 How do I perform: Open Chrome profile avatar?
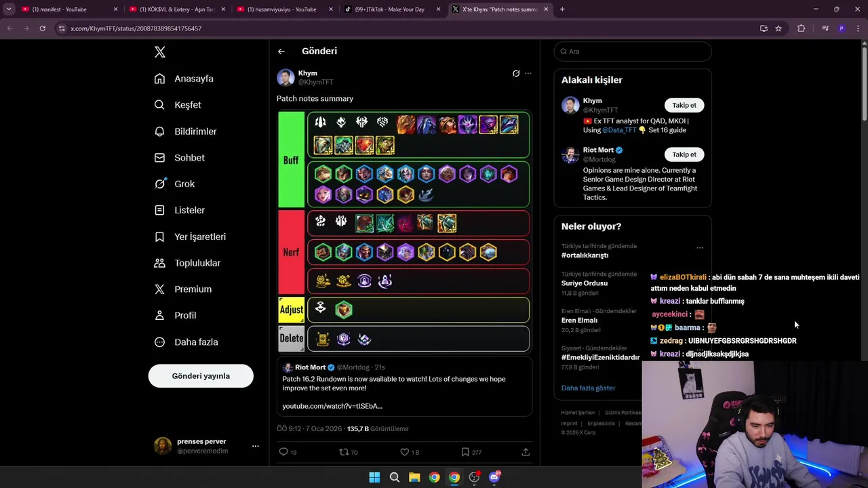pos(842,28)
